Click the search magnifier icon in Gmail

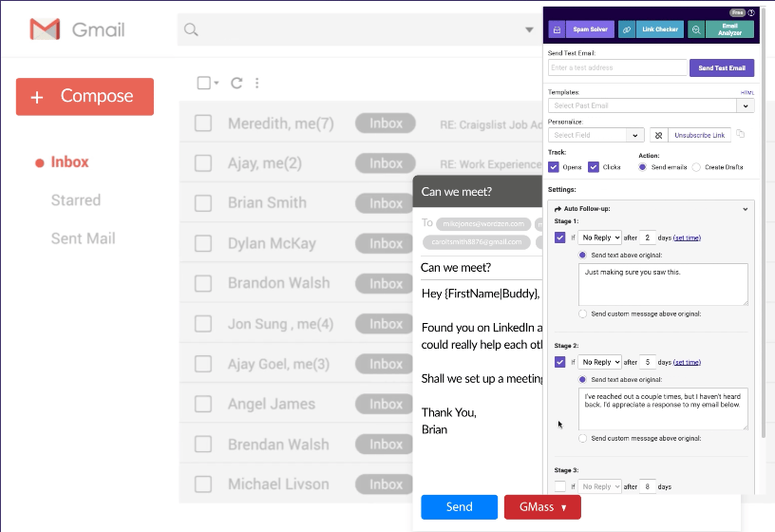191,29
